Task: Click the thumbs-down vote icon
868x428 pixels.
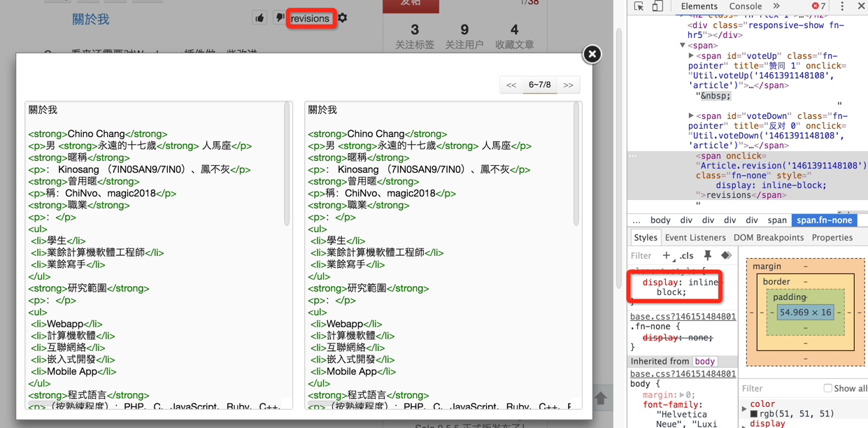Action: coord(279,18)
